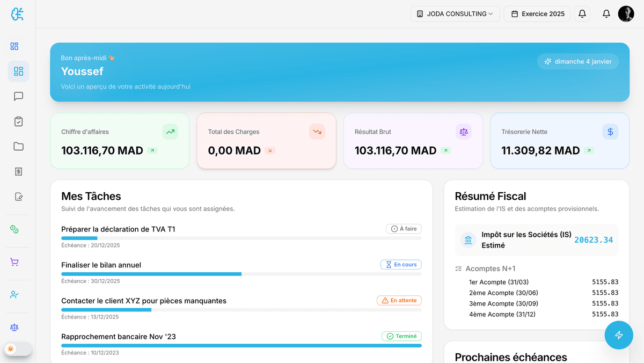Image resolution: width=644 pixels, height=363 pixels.
Task: Click the green arrow badge beside Chiffre d'affaires amount
Action: point(152,151)
